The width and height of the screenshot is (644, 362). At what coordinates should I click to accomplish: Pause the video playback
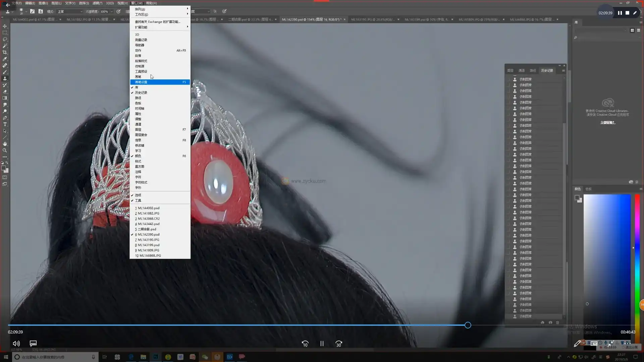[x=322, y=344]
